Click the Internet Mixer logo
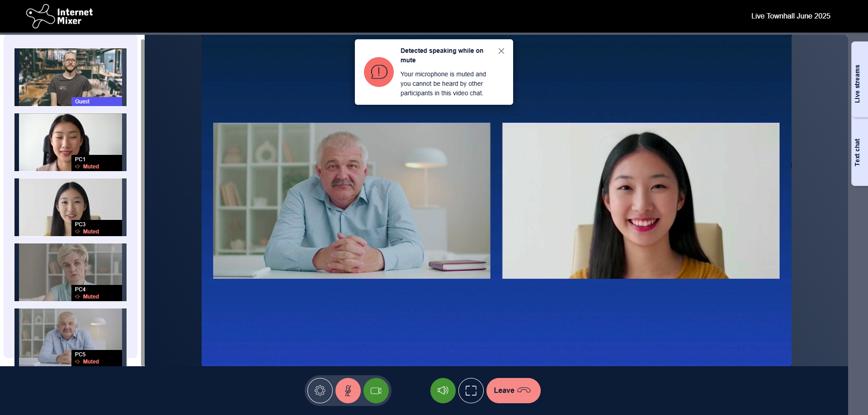The image size is (868, 415). 60,16
